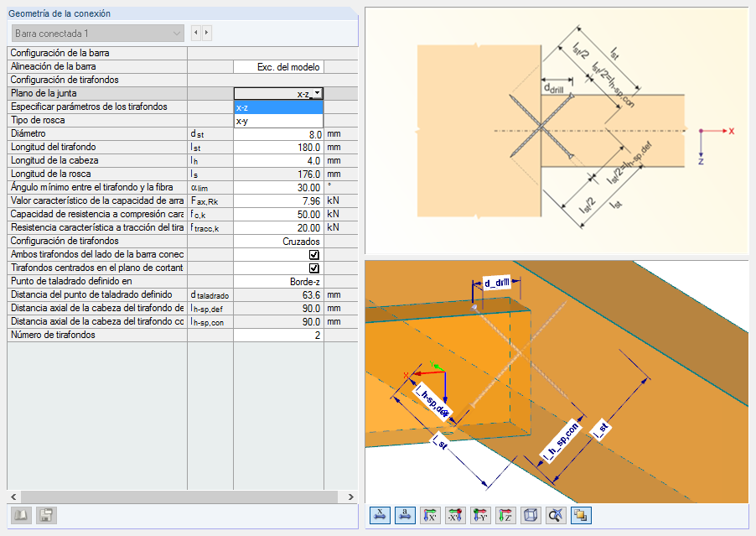Set view in X' direction

pos(430,515)
